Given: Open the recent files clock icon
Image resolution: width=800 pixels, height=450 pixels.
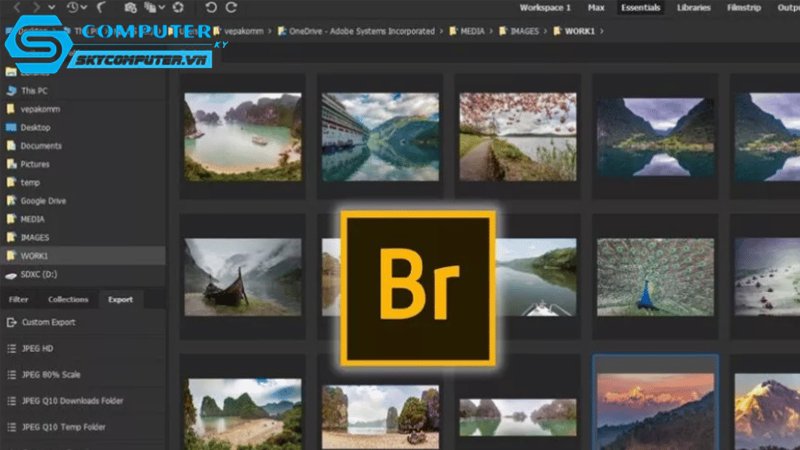Looking at the screenshot, I should click(72, 7).
